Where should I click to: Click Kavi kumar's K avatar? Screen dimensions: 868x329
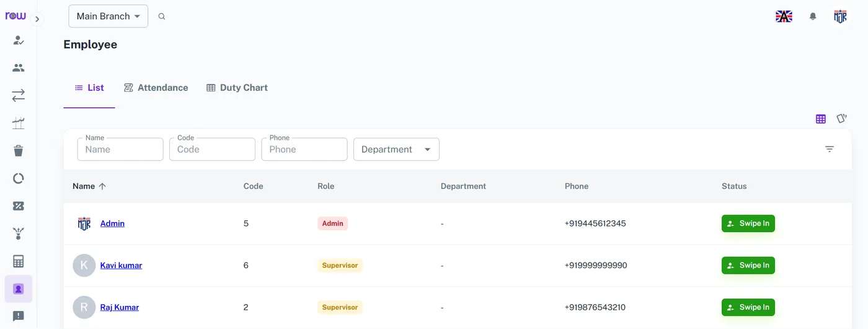pos(84,265)
